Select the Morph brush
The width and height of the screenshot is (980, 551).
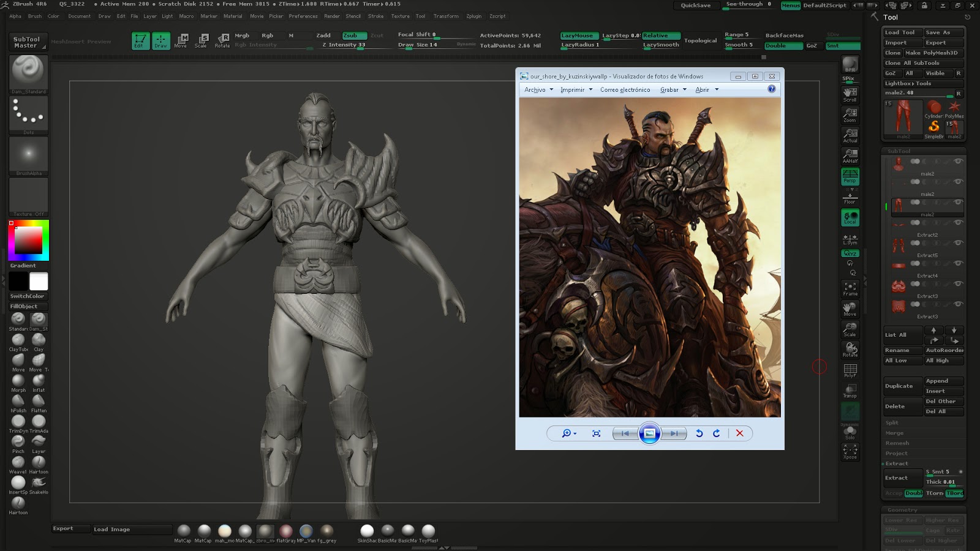18,383
